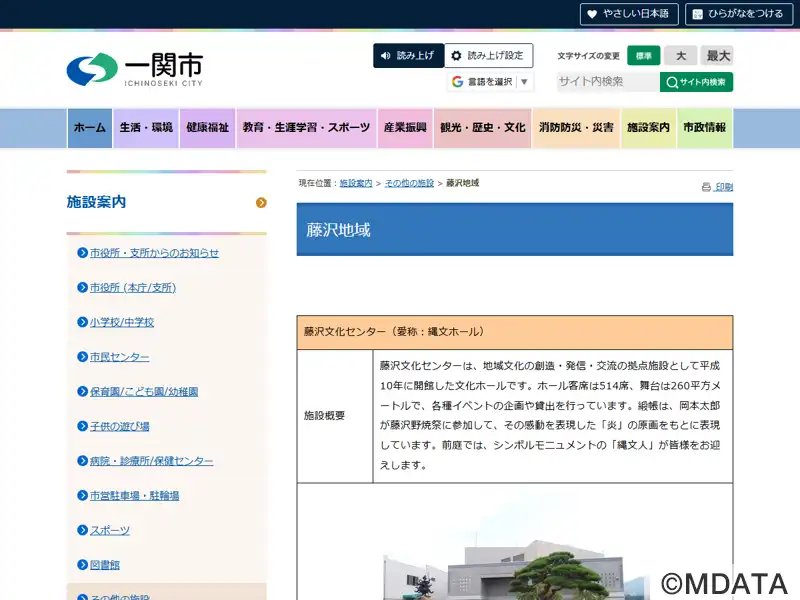Click the その他の施設 breadcrumb link
Screen dimensions: 800x600
(x=410, y=184)
